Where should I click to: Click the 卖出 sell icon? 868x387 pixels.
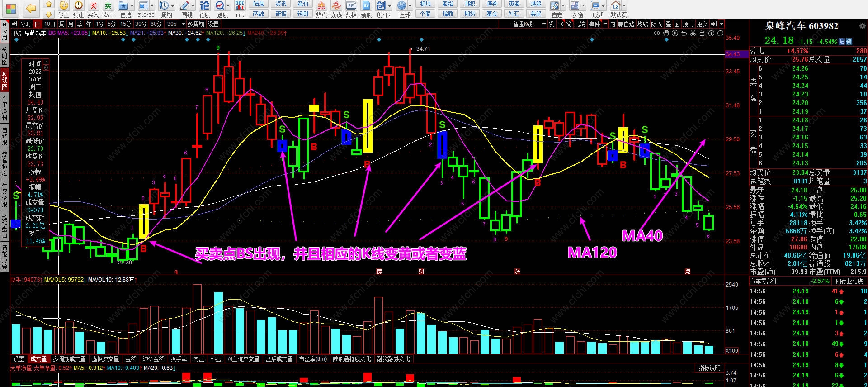pyautogui.click(x=108, y=5)
